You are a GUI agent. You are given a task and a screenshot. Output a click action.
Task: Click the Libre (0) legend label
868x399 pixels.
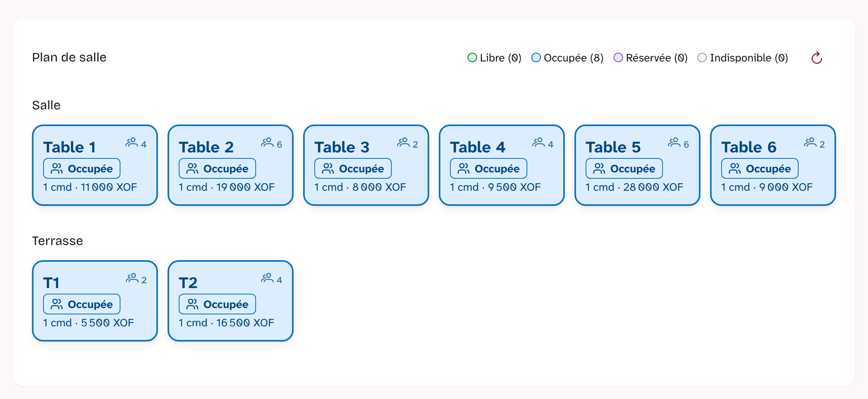tap(501, 58)
